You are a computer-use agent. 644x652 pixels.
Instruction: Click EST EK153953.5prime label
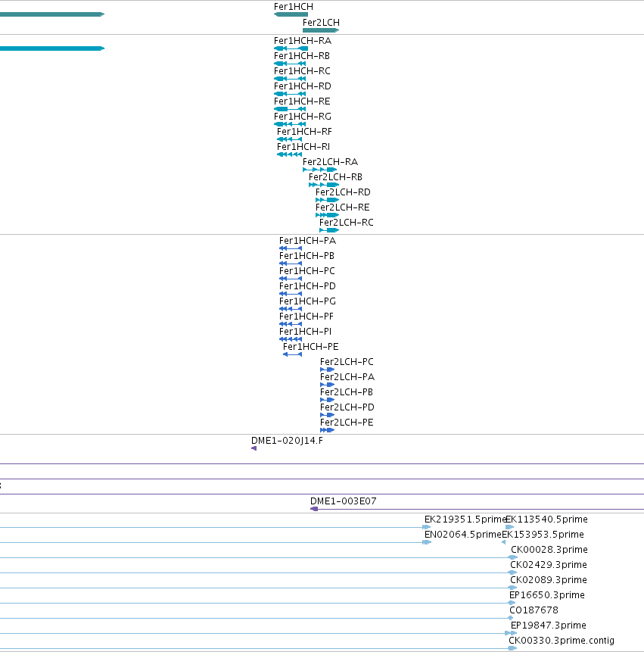[x=543, y=535]
